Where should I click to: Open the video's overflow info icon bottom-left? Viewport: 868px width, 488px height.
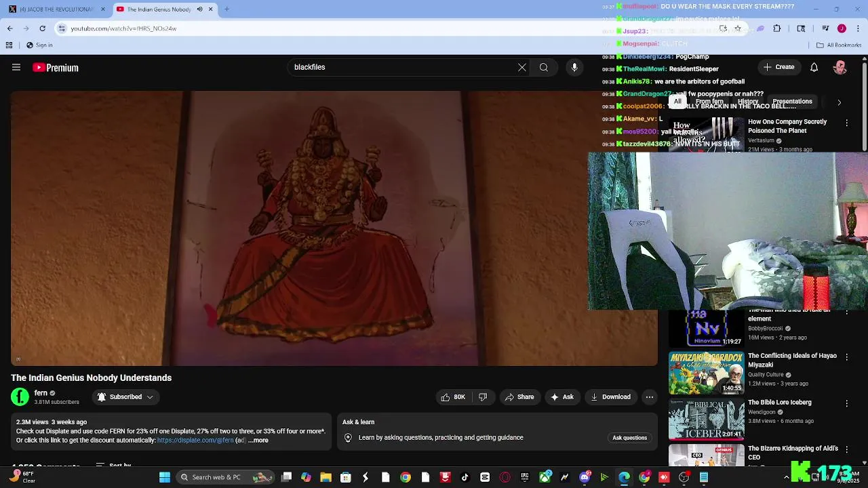(18, 359)
